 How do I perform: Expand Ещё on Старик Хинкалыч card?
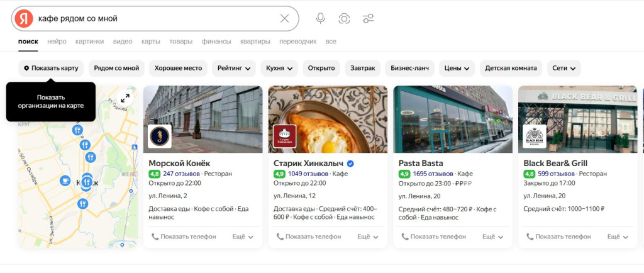pos(367,237)
